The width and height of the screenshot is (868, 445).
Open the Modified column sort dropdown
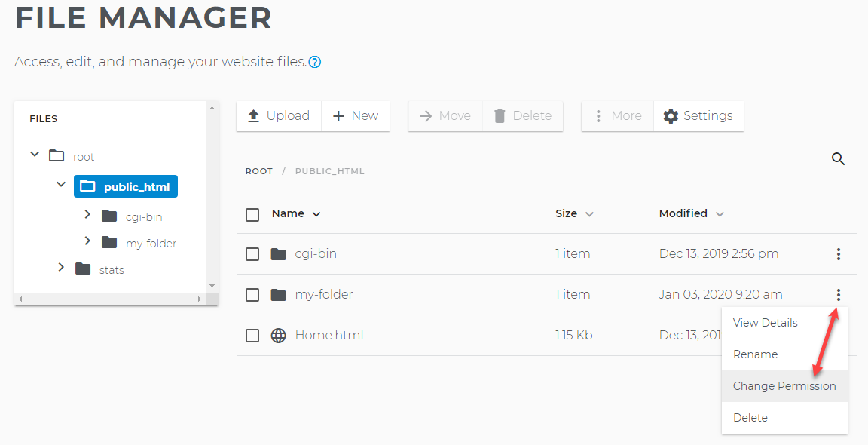(720, 213)
